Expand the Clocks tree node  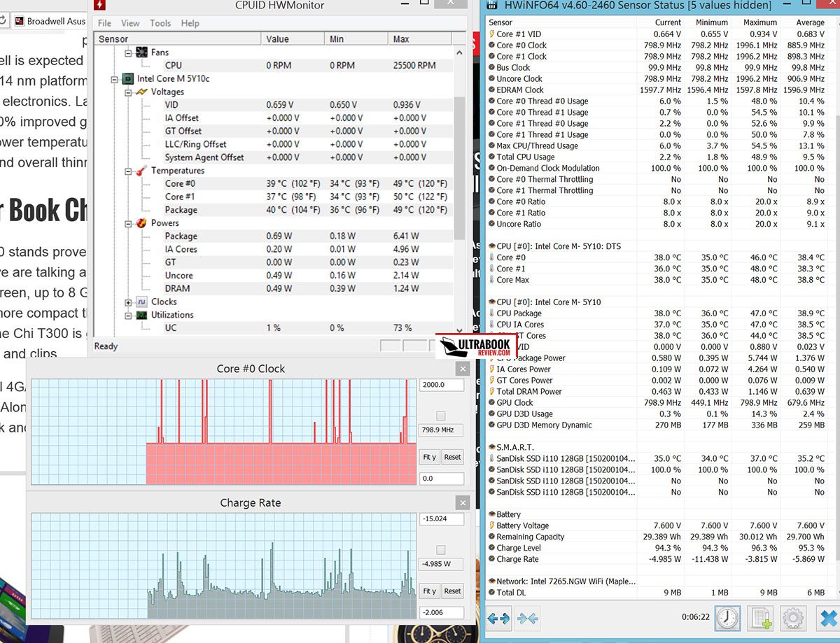click(128, 302)
